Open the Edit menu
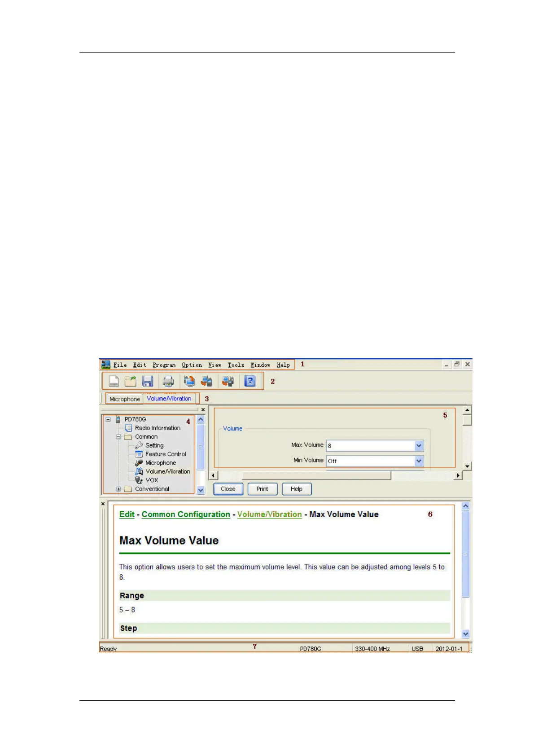 (140, 365)
